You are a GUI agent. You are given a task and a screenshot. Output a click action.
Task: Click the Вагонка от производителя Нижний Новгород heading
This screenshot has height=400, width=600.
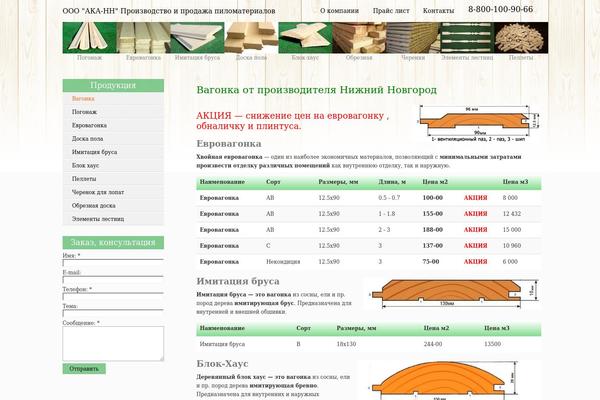pos(316,90)
